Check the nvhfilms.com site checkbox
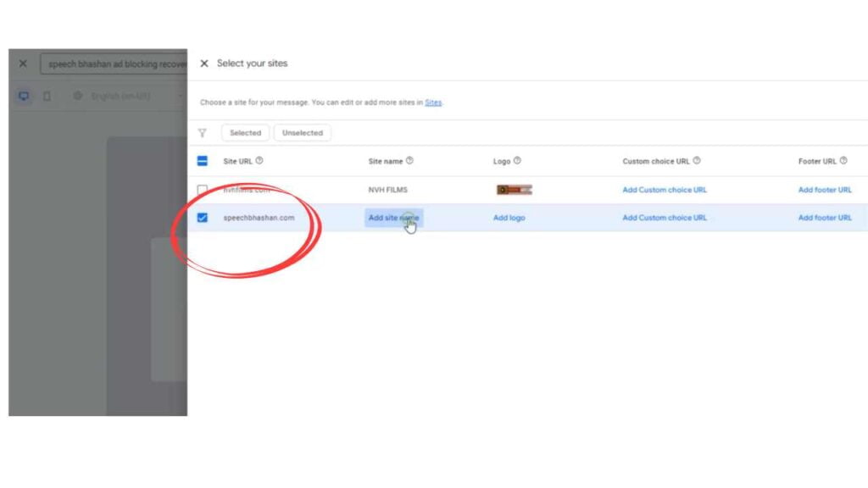 coord(202,190)
